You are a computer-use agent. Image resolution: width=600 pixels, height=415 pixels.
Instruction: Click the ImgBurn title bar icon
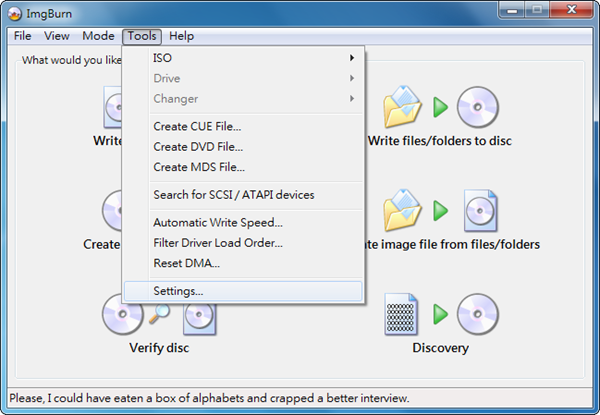[15, 14]
